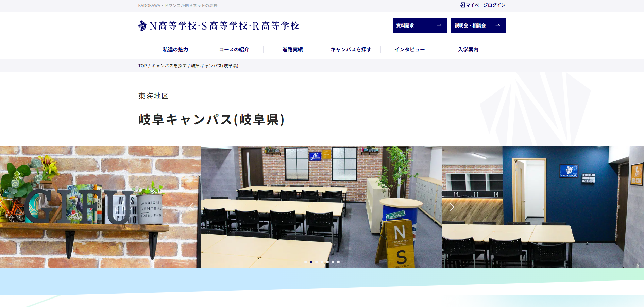Select the sixth carousel pagination dot
Screen dimensions: 644x307
tap(333, 262)
